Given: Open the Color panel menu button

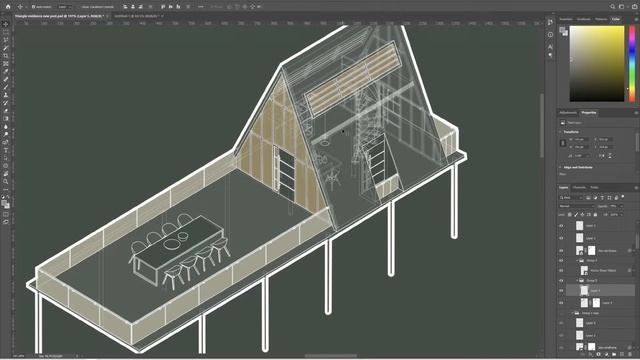Looking at the screenshot, I should 636,19.
